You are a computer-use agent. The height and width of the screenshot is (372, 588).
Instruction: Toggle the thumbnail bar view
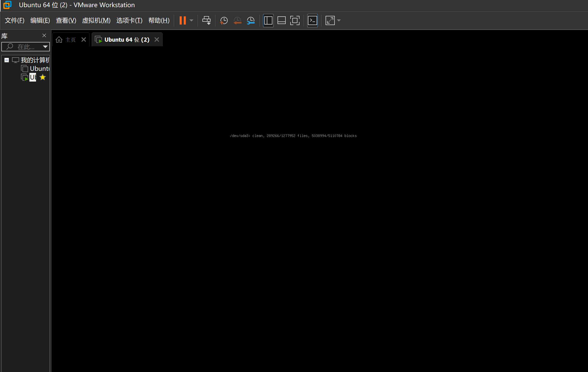click(281, 20)
